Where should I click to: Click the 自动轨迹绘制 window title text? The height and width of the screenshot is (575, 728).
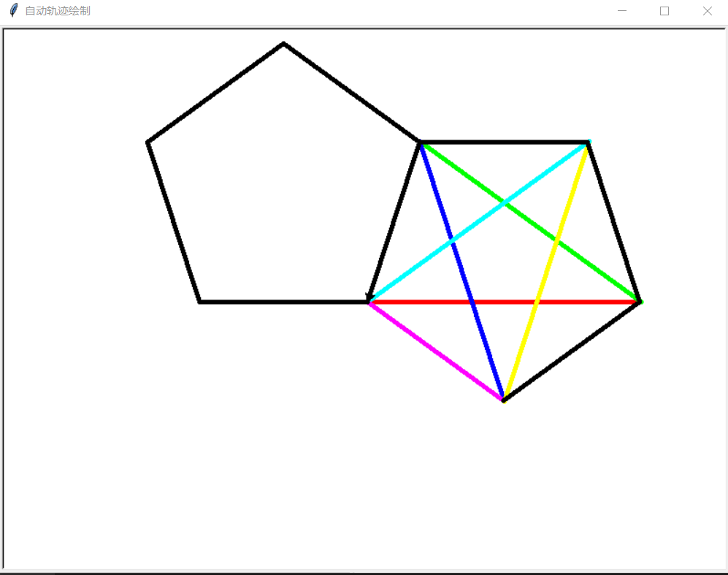pyautogui.click(x=58, y=11)
